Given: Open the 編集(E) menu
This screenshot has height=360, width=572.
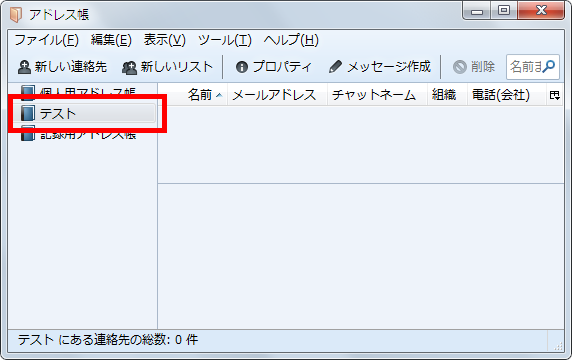Looking at the screenshot, I should tap(111, 40).
